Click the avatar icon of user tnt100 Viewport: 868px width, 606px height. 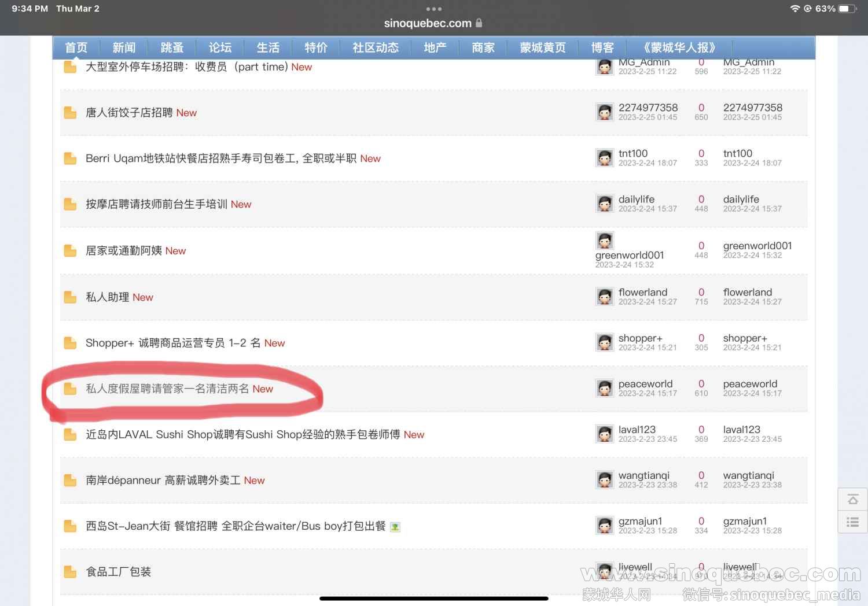point(605,158)
